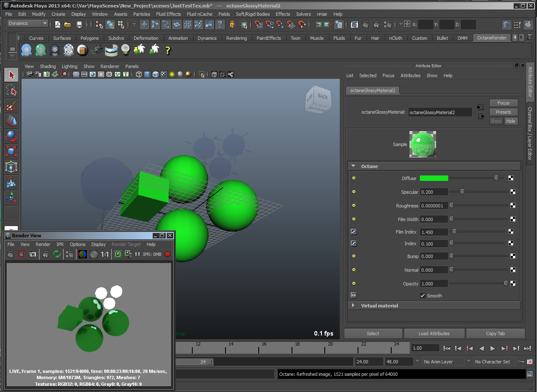
Task: Click the Presets button
Action: (x=503, y=112)
